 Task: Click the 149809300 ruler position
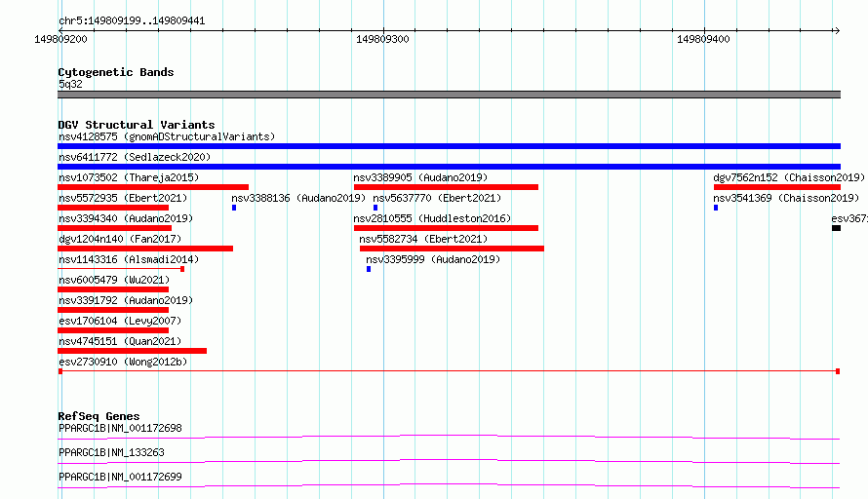tap(382, 39)
